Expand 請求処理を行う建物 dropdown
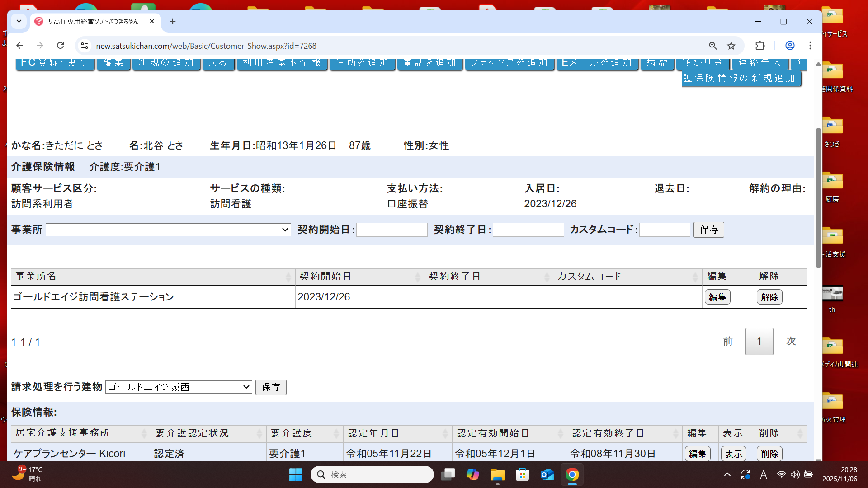This screenshot has height=488, width=868. tap(179, 387)
